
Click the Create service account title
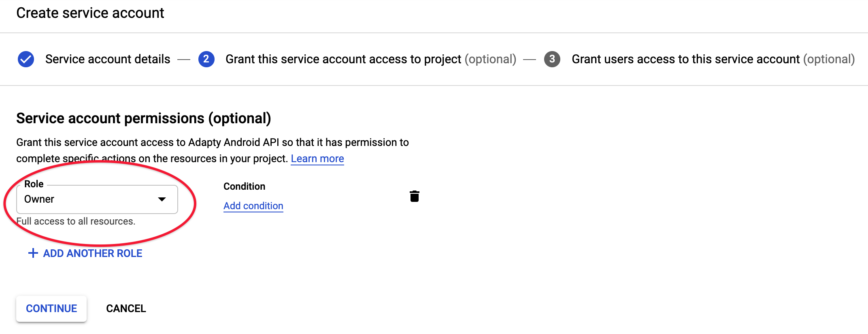90,13
